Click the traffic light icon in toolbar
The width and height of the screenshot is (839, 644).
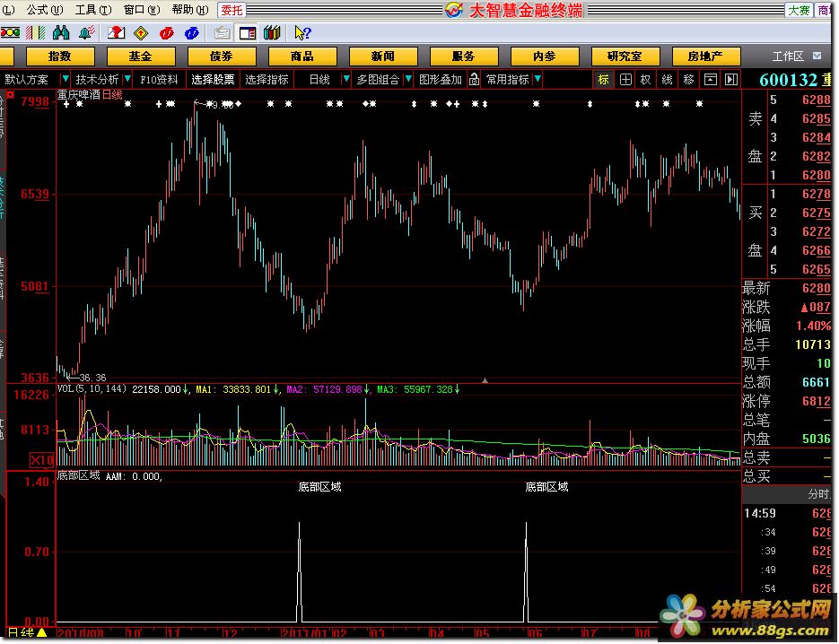[10, 33]
